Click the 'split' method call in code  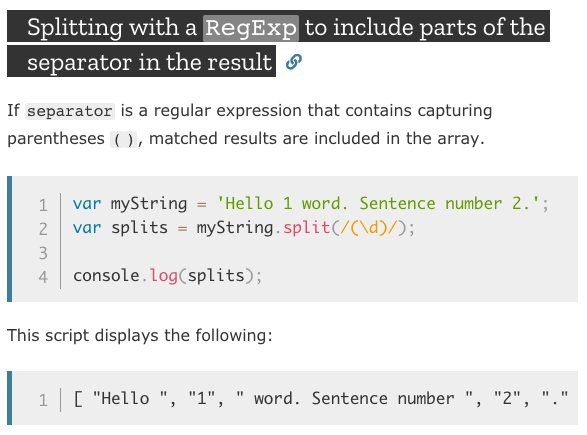(x=306, y=228)
